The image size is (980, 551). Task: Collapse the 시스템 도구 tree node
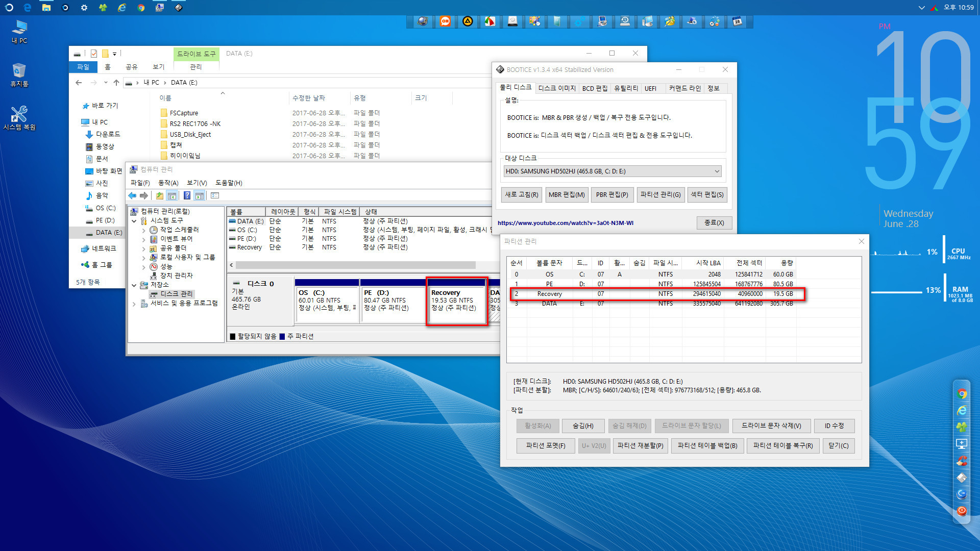point(134,221)
